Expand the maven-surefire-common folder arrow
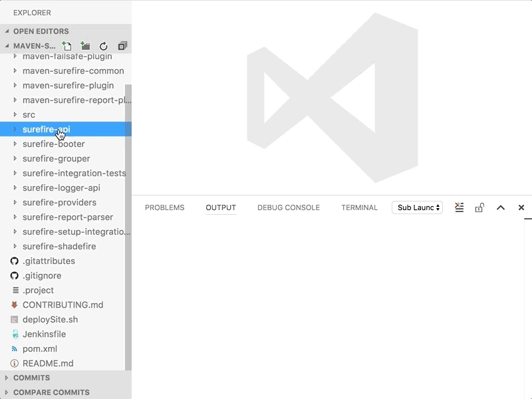This screenshot has height=399, width=532. coord(15,70)
